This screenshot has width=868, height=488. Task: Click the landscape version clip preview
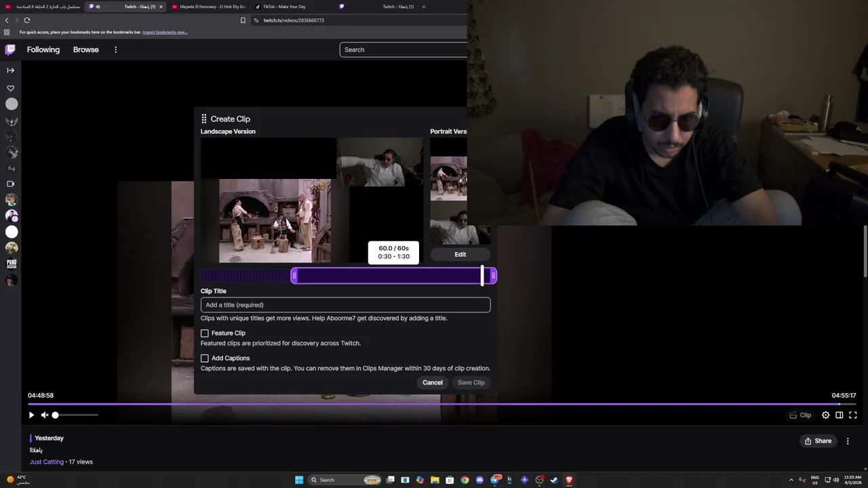point(312,201)
